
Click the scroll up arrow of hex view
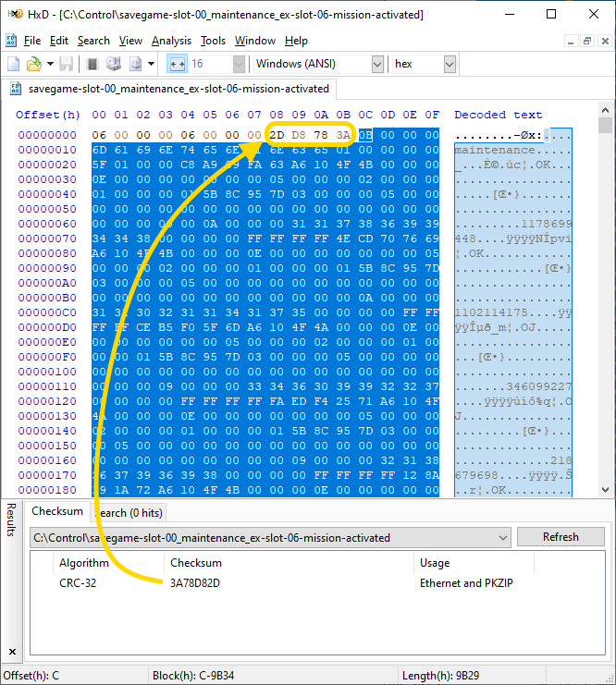(x=606, y=110)
